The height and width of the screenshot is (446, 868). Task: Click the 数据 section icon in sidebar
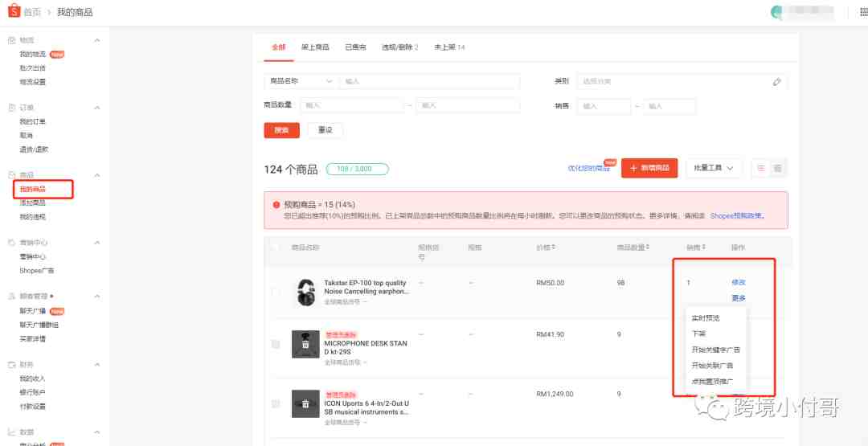pyautogui.click(x=11, y=432)
